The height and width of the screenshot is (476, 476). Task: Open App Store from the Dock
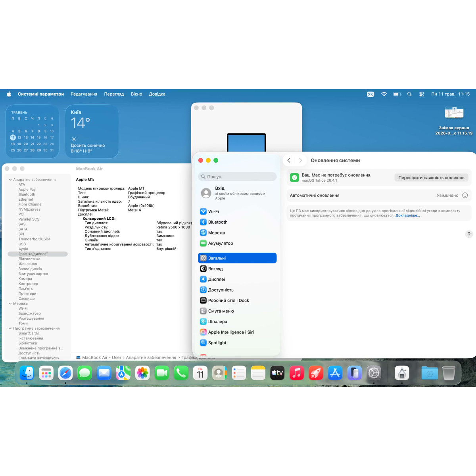pos(335,373)
